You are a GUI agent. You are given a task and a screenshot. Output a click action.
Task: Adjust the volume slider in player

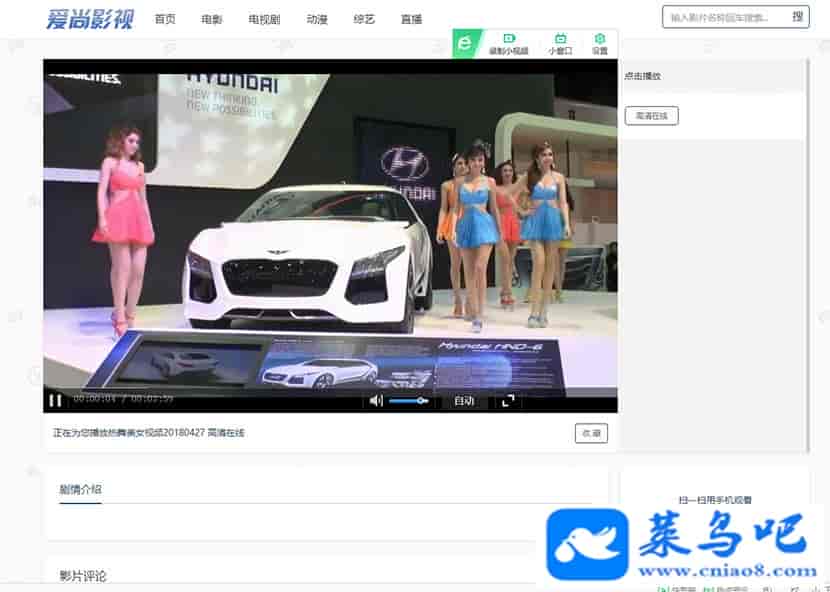[408, 400]
